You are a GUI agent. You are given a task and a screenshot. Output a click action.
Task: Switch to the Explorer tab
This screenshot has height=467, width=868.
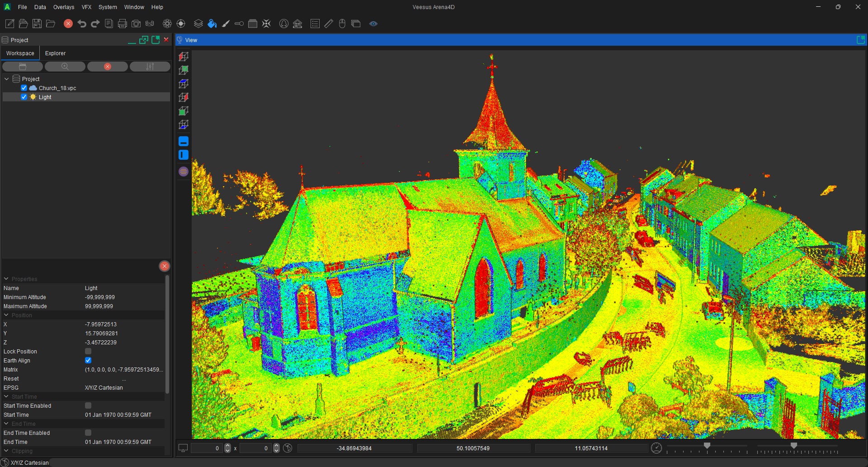click(x=55, y=53)
